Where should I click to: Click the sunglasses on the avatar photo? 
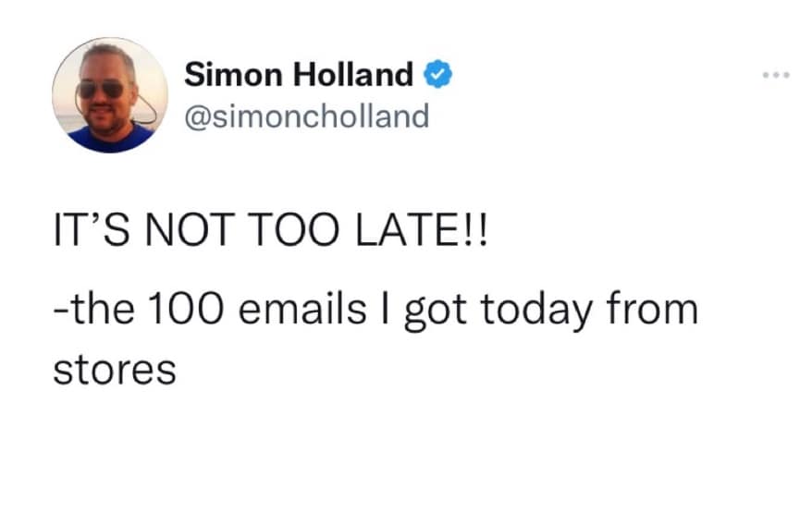pyautogui.click(x=102, y=89)
